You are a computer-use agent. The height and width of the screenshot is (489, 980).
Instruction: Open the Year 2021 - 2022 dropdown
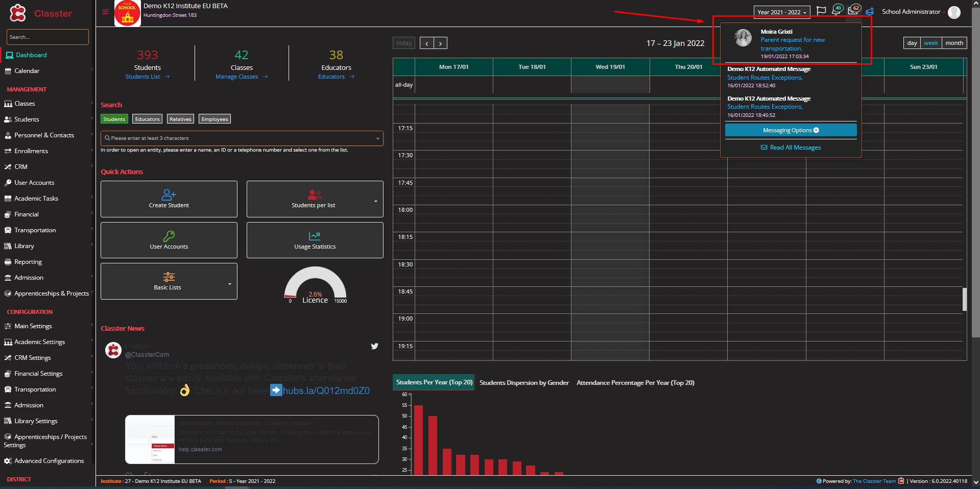pyautogui.click(x=781, y=12)
